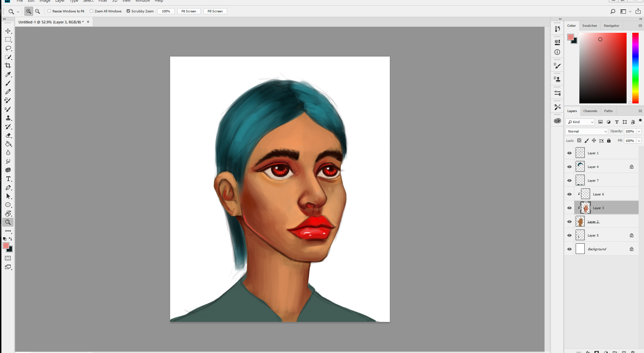Image resolution: width=644 pixels, height=353 pixels.
Task: Disable Scrubby Zoom checkbox
Action: 128,11
